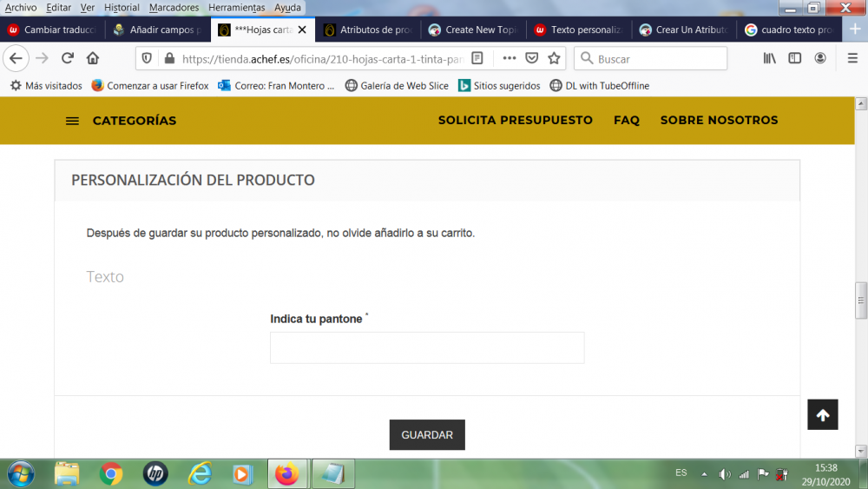Open a new tab with plus button
868x489 pixels.
click(x=855, y=30)
